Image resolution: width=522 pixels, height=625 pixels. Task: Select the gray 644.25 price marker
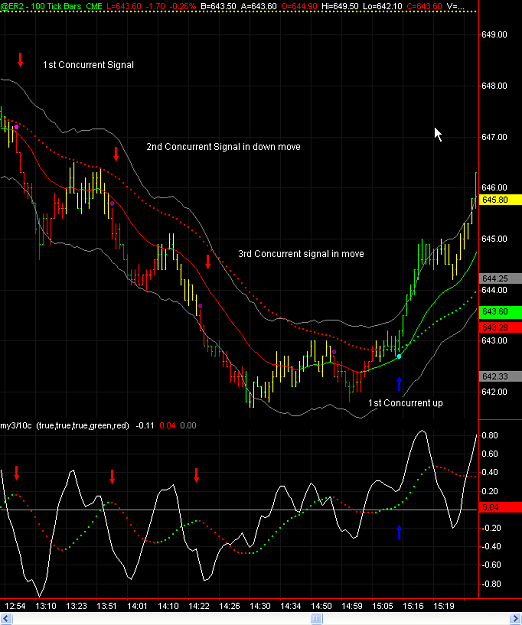point(500,279)
